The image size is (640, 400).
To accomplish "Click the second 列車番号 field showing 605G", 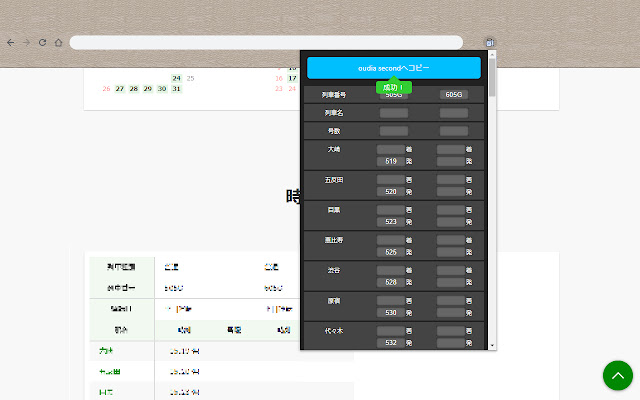I will pyautogui.click(x=454, y=95).
